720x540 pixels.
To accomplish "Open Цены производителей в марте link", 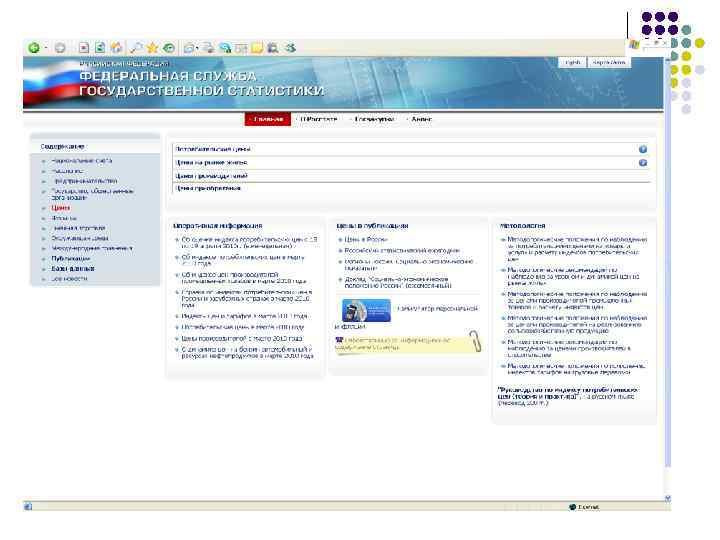I will coord(242,338).
